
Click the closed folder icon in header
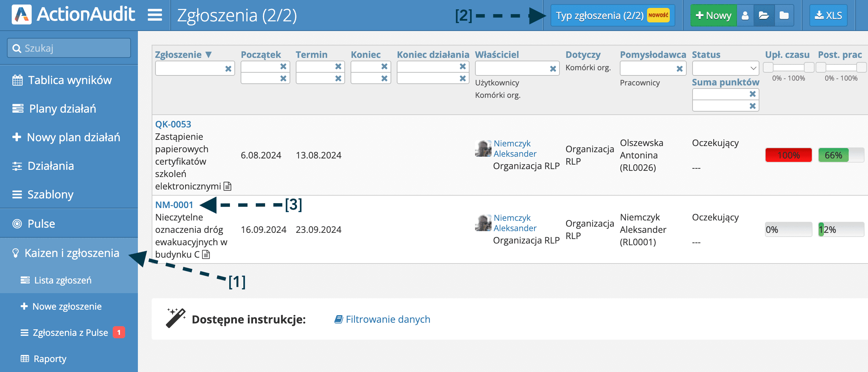click(x=784, y=15)
